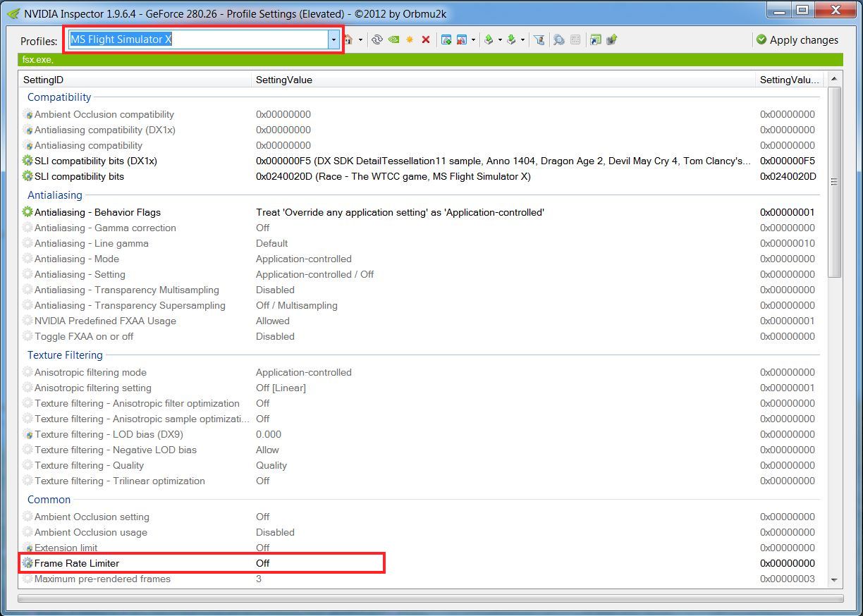Viewport: 863px width, 616px height.
Task: Click Apply changes button
Action: point(797,40)
